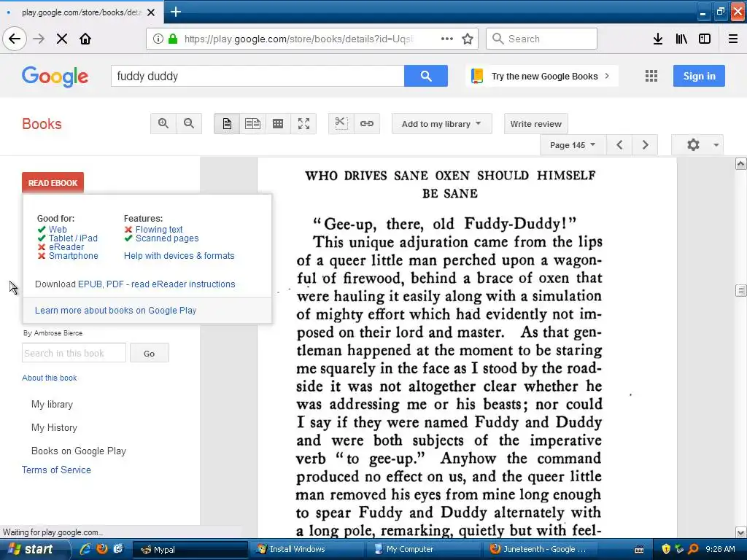Open the Terms of Service link
The width and height of the screenshot is (747, 560).
[x=56, y=470]
